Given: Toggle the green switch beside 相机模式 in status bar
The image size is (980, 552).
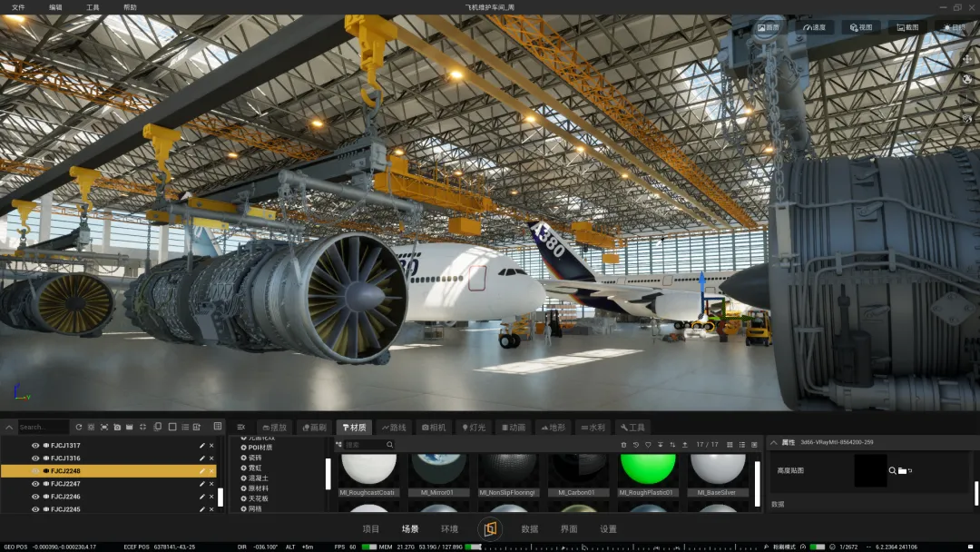Looking at the screenshot, I should pos(817,547).
